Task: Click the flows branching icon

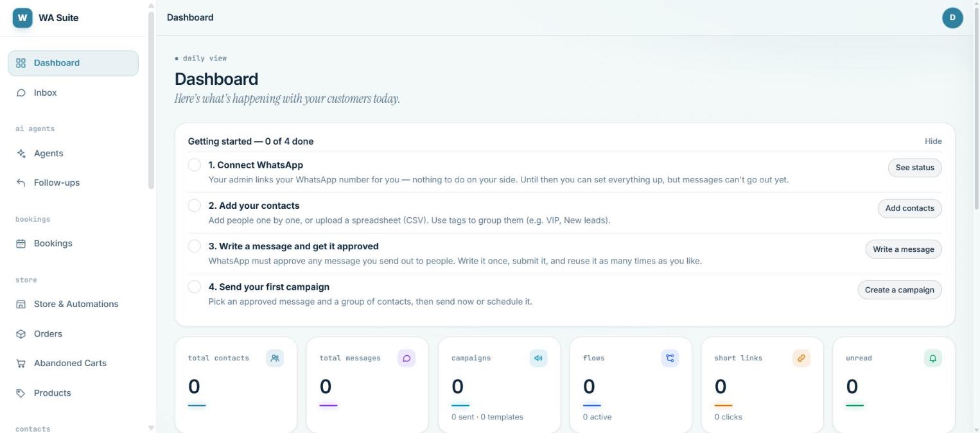Action: (x=670, y=358)
